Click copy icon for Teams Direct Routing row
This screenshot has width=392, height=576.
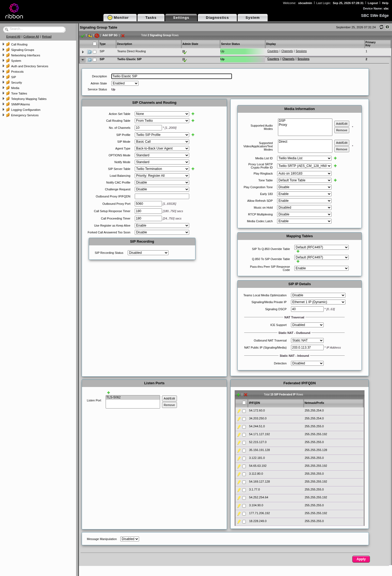tap(89, 52)
